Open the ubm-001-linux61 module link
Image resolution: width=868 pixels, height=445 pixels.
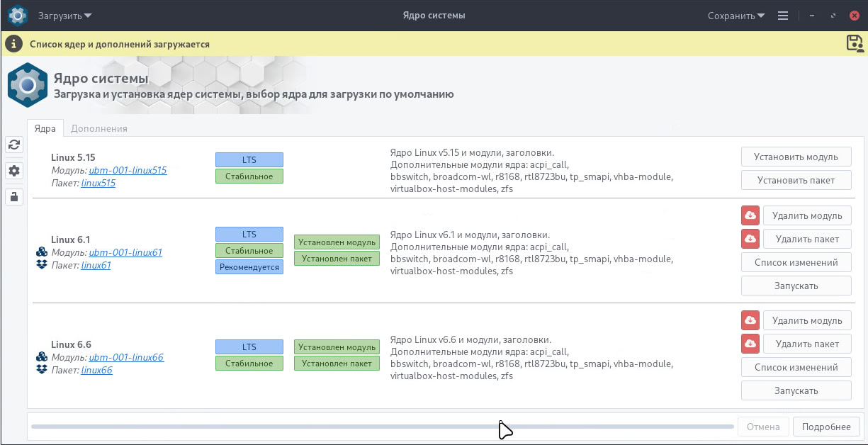coord(125,252)
